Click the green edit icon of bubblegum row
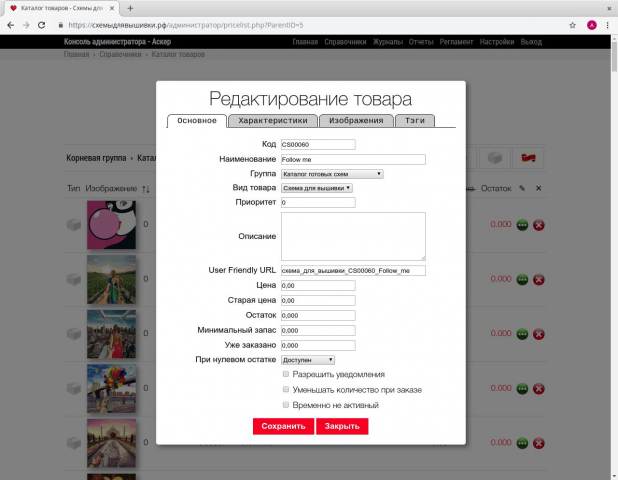This screenshot has width=618, height=480. (x=522, y=225)
